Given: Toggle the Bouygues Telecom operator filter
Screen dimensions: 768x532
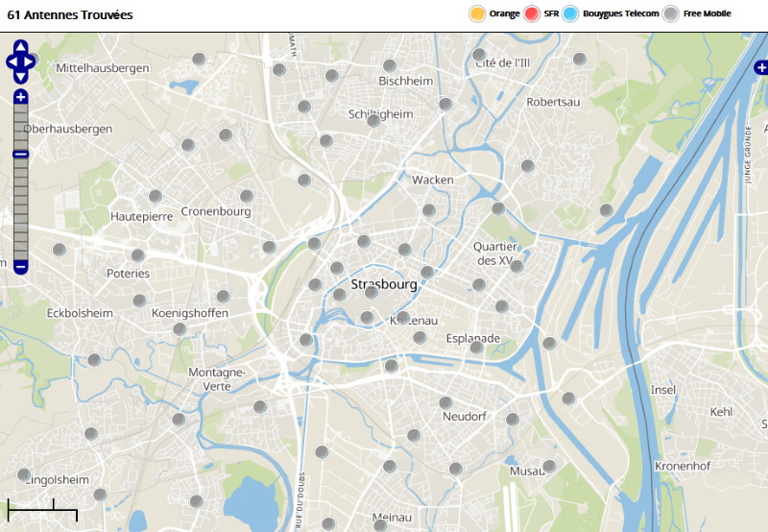Looking at the screenshot, I should pyautogui.click(x=570, y=13).
